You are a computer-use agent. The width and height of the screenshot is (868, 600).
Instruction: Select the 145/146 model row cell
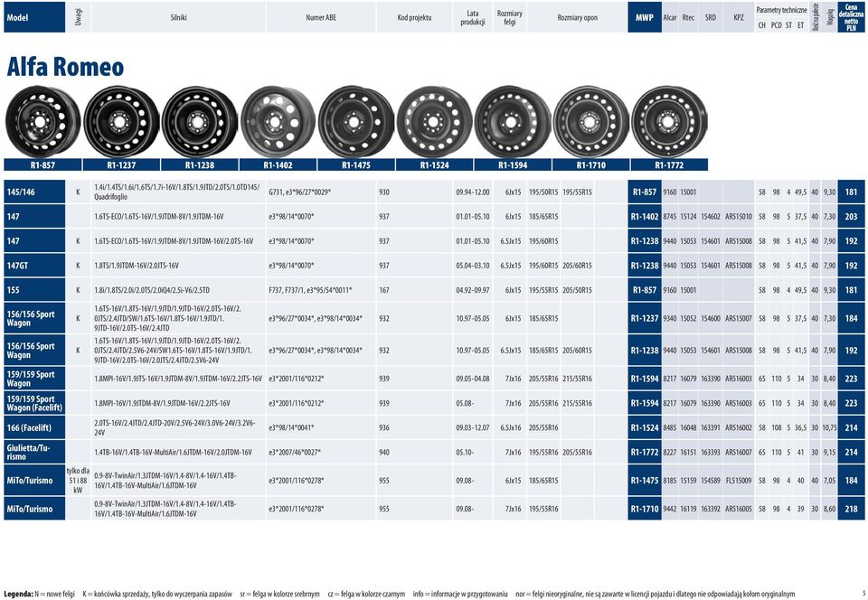point(34,192)
